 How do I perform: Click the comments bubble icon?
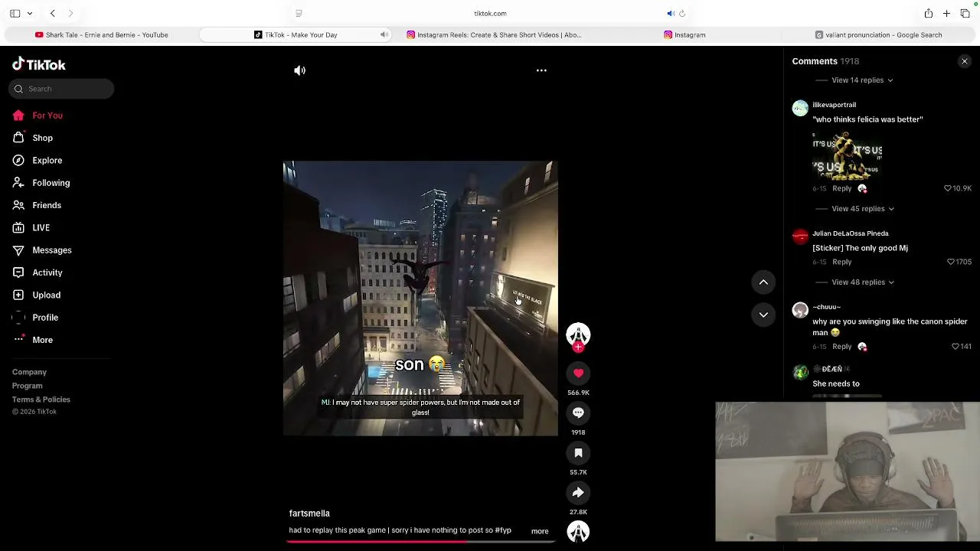(x=578, y=413)
